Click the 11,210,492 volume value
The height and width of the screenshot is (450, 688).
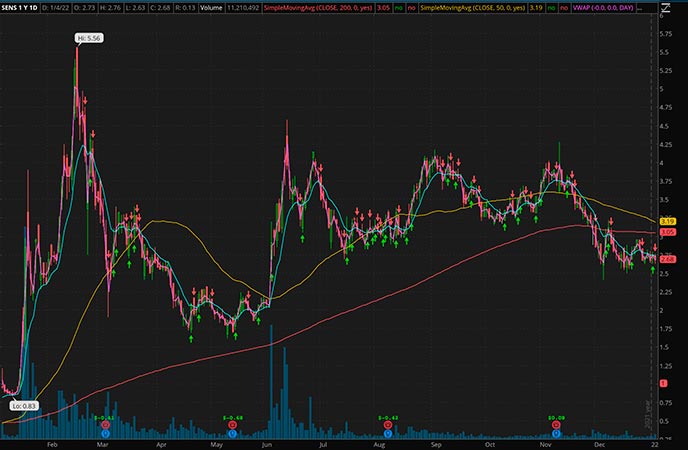(243, 7)
